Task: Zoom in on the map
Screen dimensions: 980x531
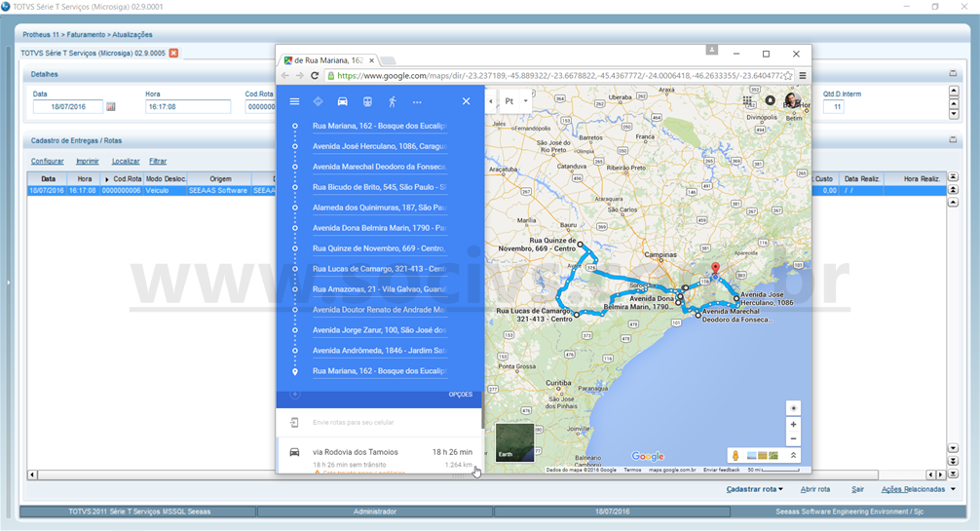Action: click(793, 425)
